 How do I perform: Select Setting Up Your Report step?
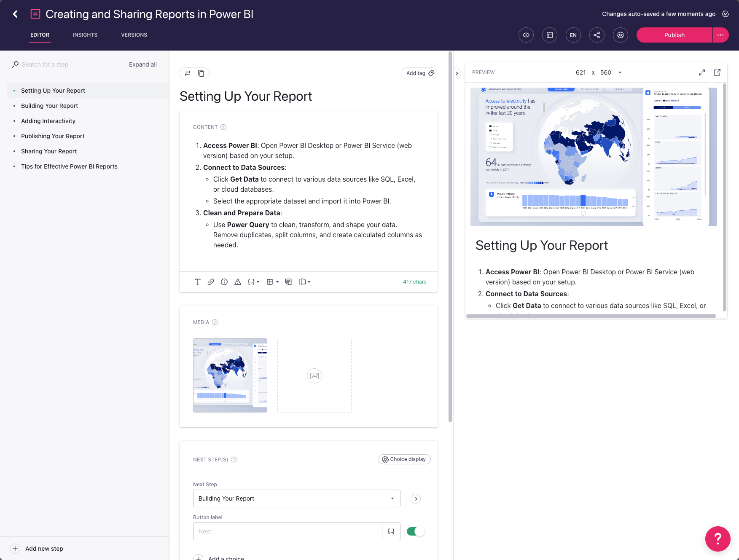(88, 91)
